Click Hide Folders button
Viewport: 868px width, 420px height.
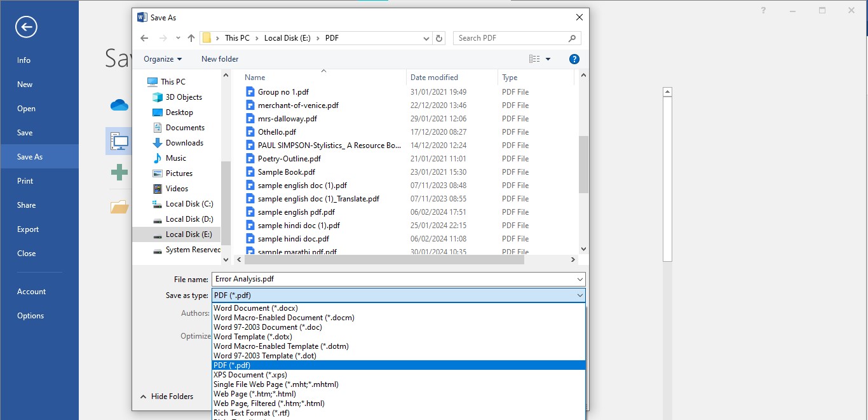pyautogui.click(x=166, y=396)
